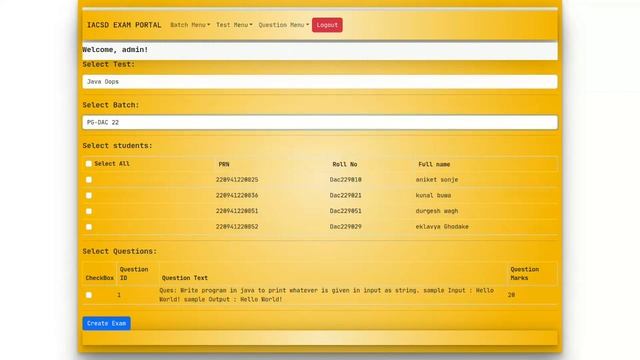Click PRN 220941220051
Screen dimensions: 640x360
[x=237, y=211]
